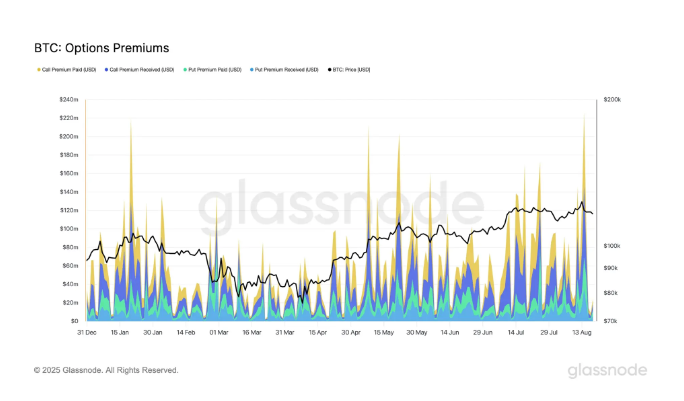Click the "BTC: Options Premiums" chart title
Viewport: 684px width, 401px height.
point(102,48)
